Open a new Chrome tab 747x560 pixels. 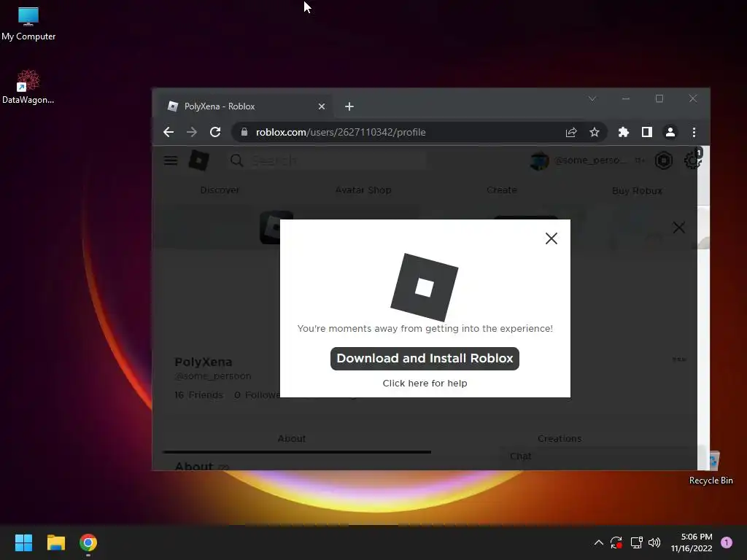coord(349,106)
